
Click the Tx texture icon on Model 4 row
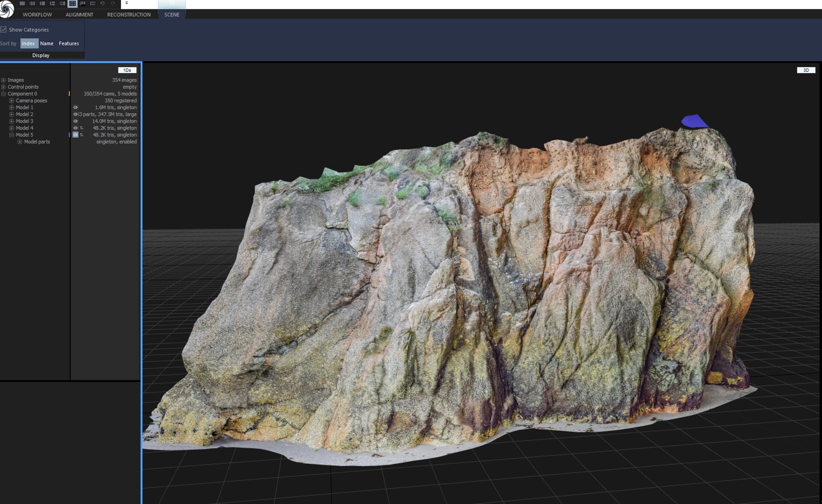tap(81, 128)
